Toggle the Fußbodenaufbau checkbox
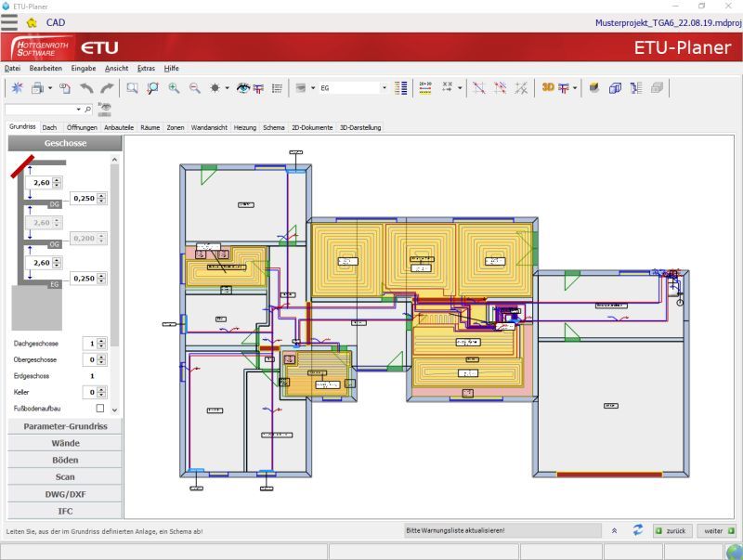The image size is (743, 560). 100,409
